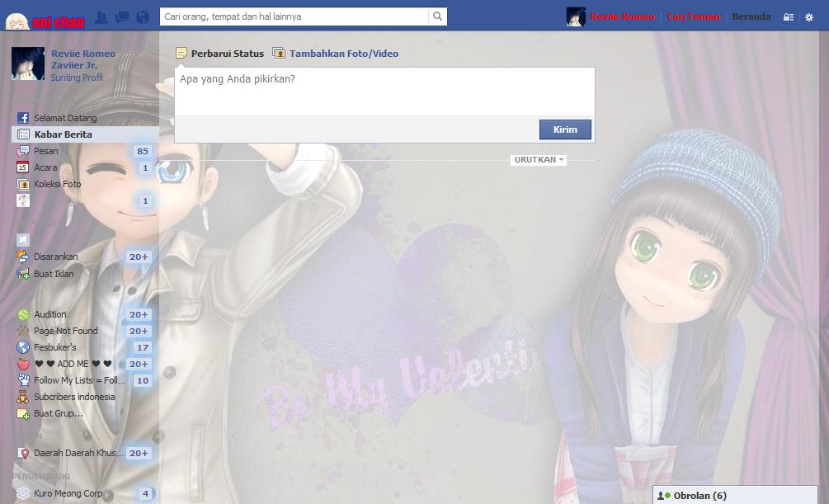Click the 10 count beside Follow My Lists
Screen dimensions: 829x504
(143, 381)
